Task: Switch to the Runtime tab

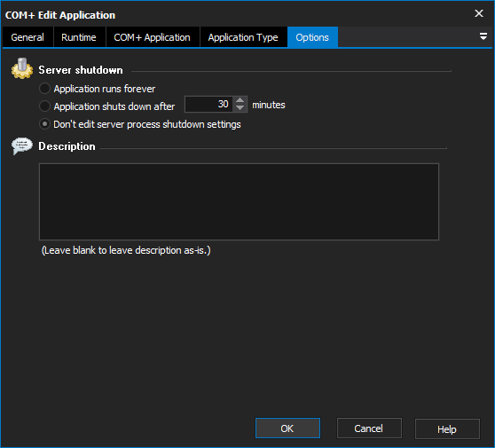Action: 79,37
